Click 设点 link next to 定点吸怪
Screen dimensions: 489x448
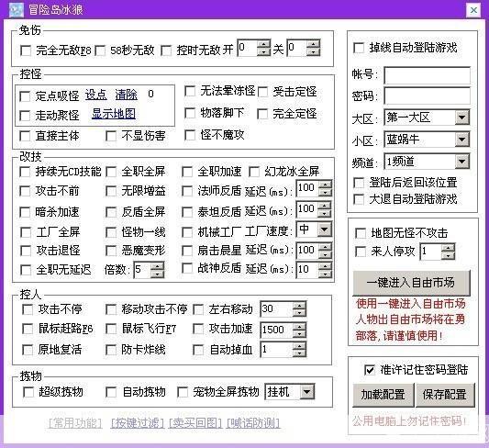[x=96, y=95]
